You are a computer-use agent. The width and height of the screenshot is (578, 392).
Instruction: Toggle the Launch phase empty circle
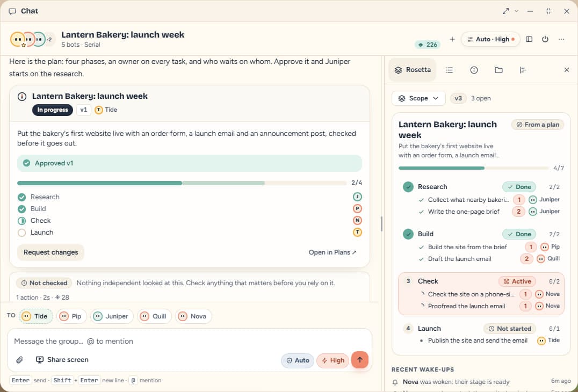[21, 233]
